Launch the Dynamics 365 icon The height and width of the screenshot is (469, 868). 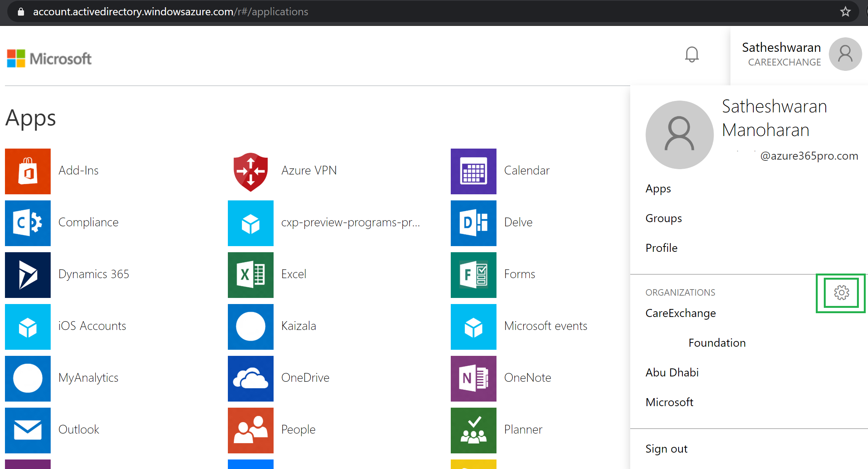pos(28,275)
